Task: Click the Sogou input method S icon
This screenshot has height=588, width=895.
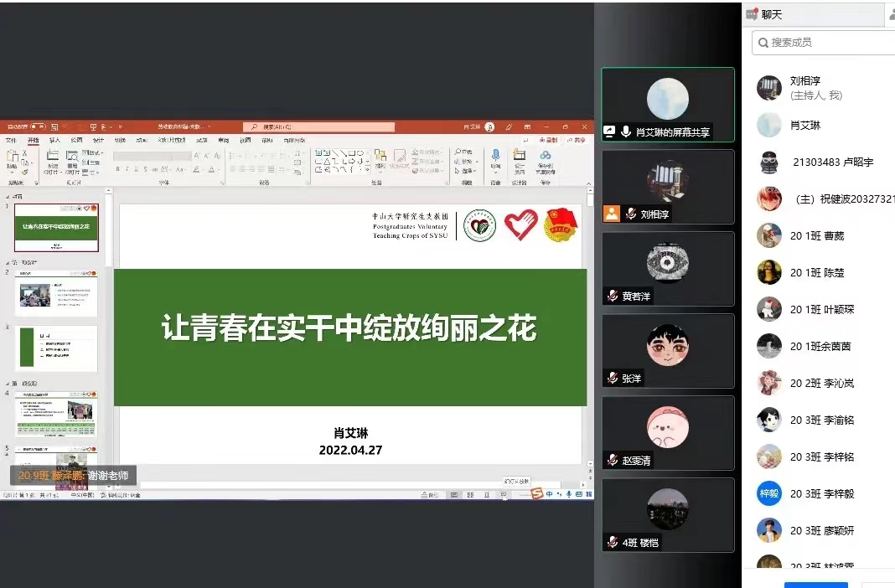Action: pyautogui.click(x=536, y=494)
